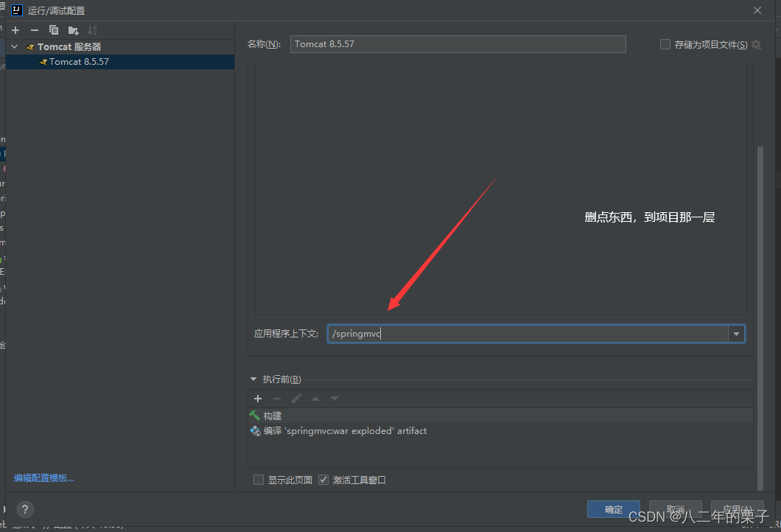The image size is (781, 532).
Task: Collapse the Tomcat 服务器 tree node
Action: 15,47
